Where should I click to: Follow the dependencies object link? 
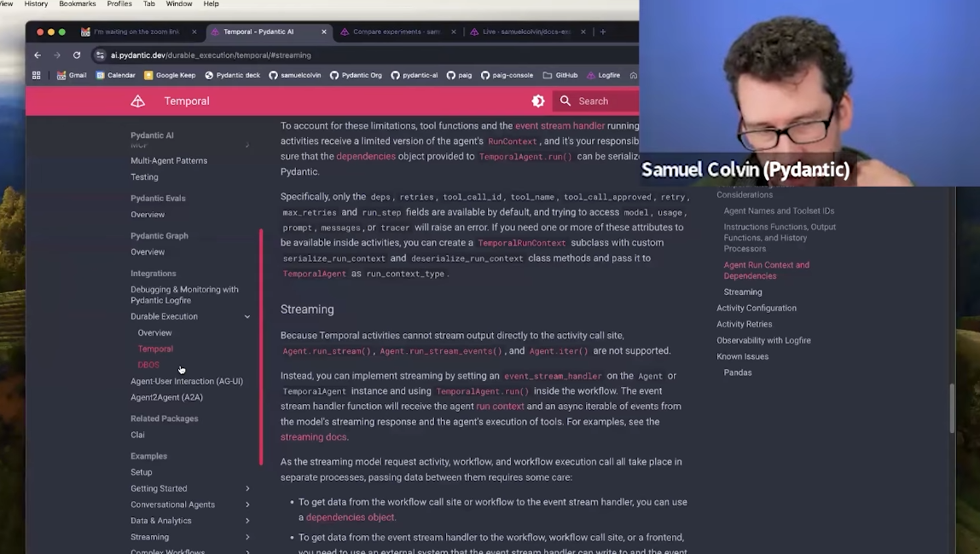click(x=350, y=517)
